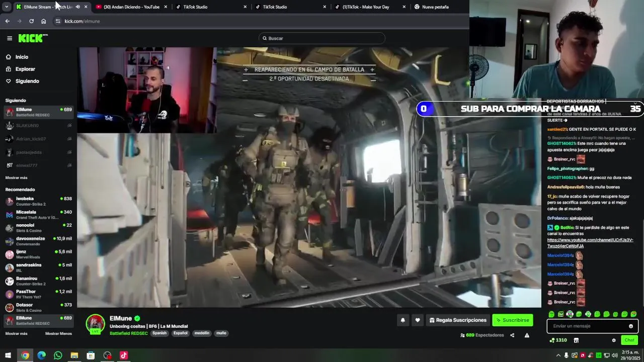This screenshot has height=362, width=644.
Task: Open File Explorer from the taskbar
Action: [x=74, y=355]
